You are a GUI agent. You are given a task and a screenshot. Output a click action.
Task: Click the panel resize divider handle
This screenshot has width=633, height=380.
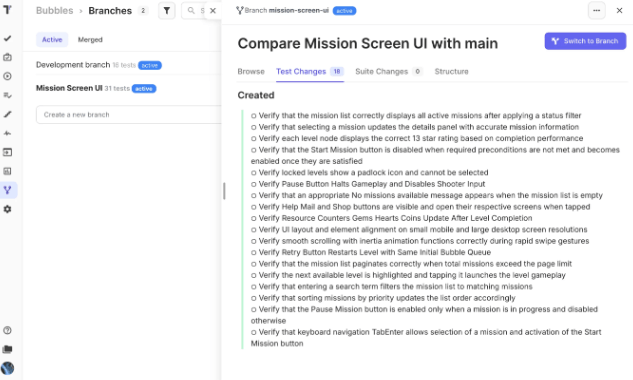[224, 191]
